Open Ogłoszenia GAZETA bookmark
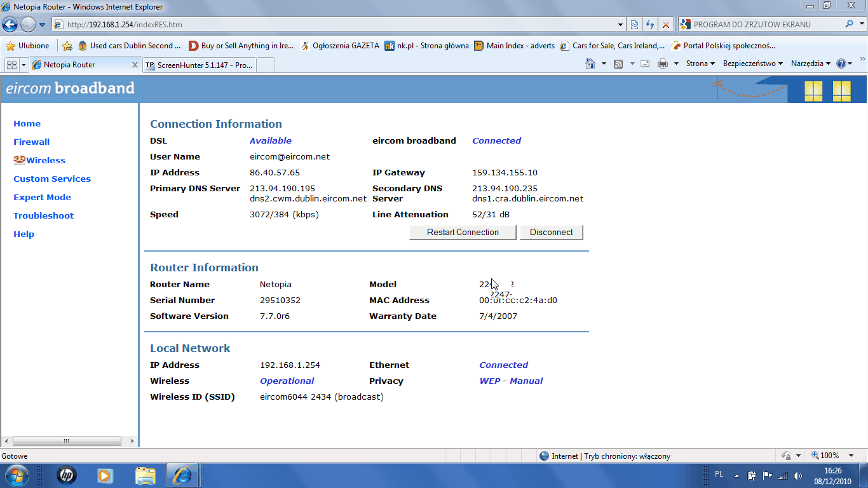Screen dimensions: 868x488 coord(340,46)
